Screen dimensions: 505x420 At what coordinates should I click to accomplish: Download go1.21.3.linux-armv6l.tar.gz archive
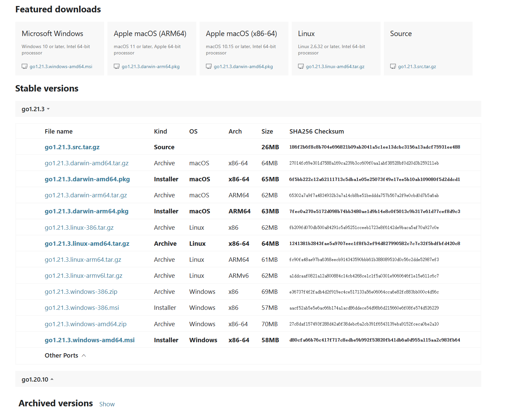pos(83,276)
